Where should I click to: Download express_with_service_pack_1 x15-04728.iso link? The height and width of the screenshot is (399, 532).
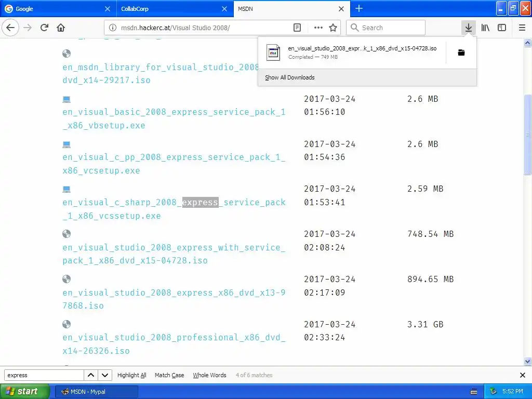(x=174, y=254)
